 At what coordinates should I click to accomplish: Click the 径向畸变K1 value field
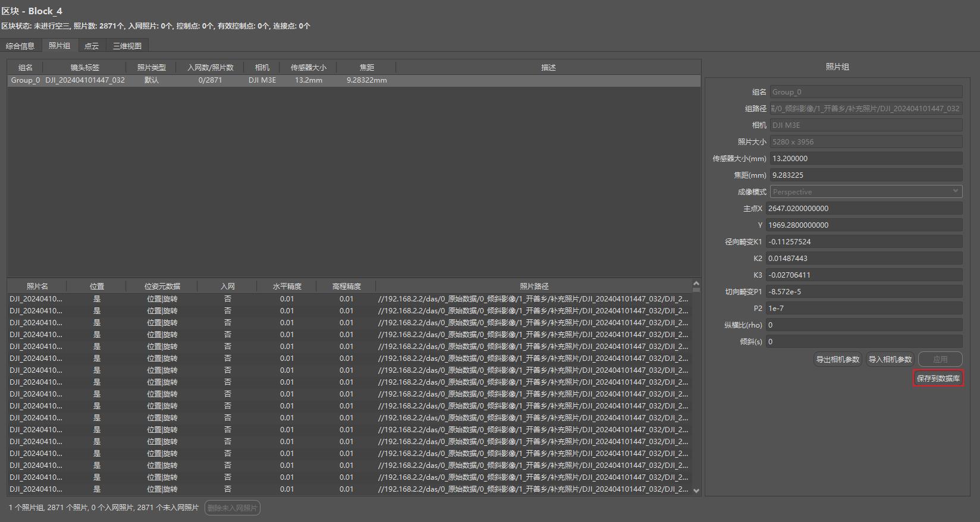pyautogui.click(x=863, y=241)
